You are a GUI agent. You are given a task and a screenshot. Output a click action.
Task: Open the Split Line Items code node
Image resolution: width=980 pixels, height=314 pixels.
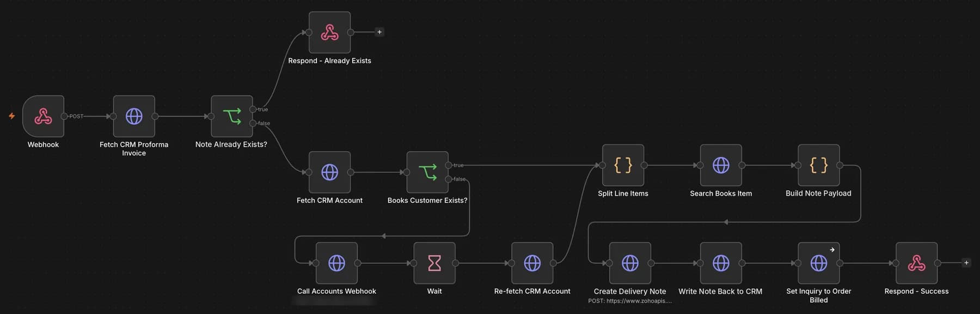click(623, 165)
